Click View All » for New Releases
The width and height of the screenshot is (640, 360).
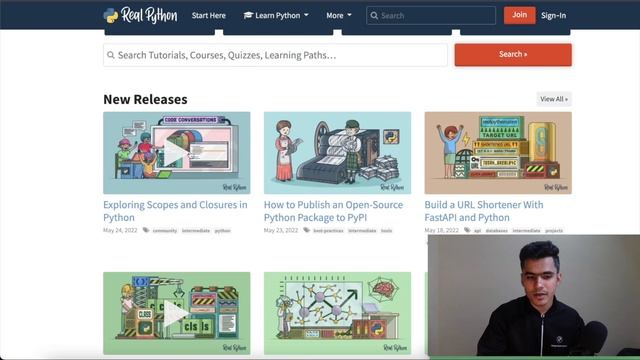pyautogui.click(x=554, y=99)
